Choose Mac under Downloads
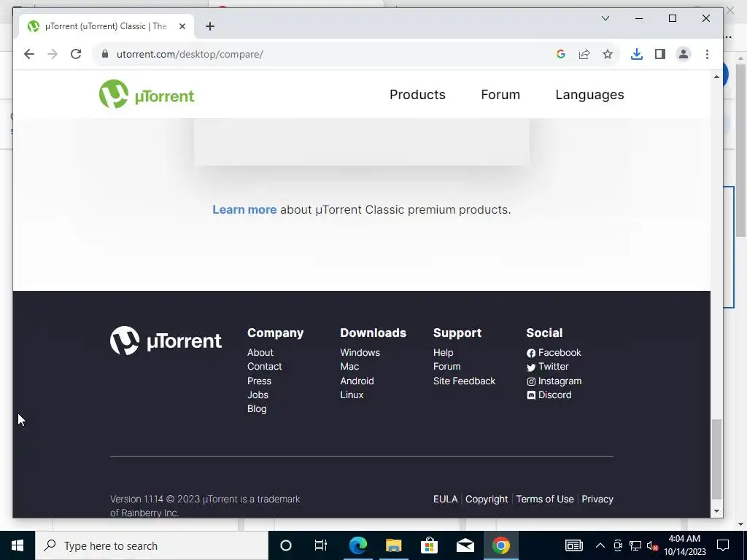 pos(349,366)
